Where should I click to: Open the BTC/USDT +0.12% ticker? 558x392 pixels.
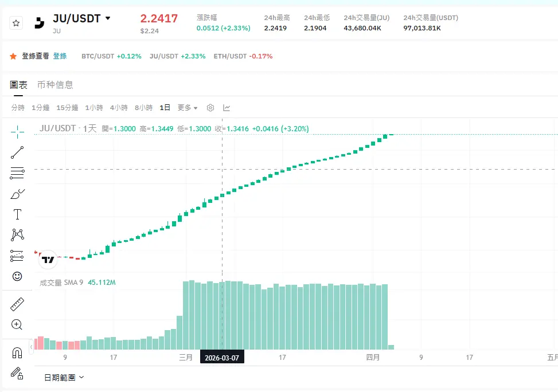(x=111, y=56)
